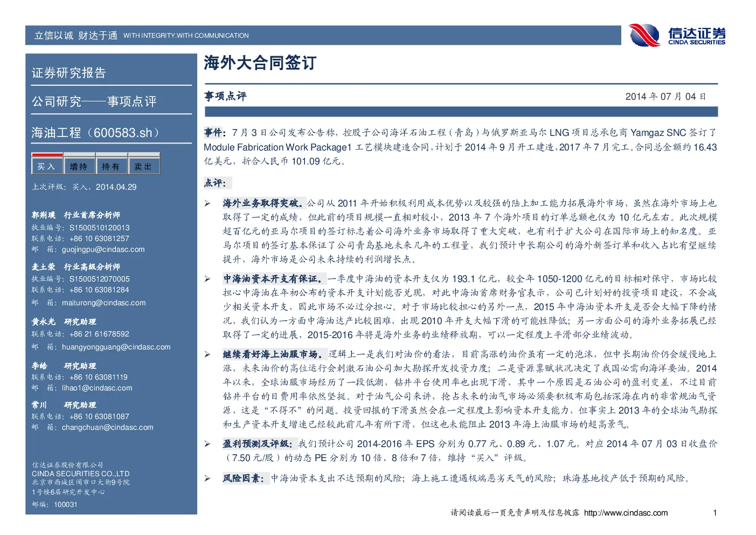Click analyst name 麦土荣 行业高级分析师
756x535 pixels.
coord(76,267)
